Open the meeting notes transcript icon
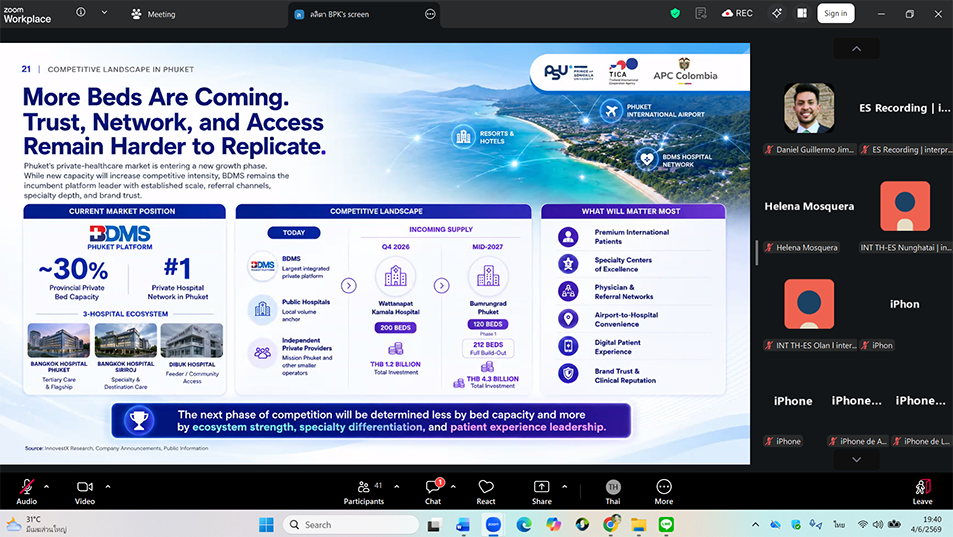Viewport: 953px width, 537px height. point(701,13)
